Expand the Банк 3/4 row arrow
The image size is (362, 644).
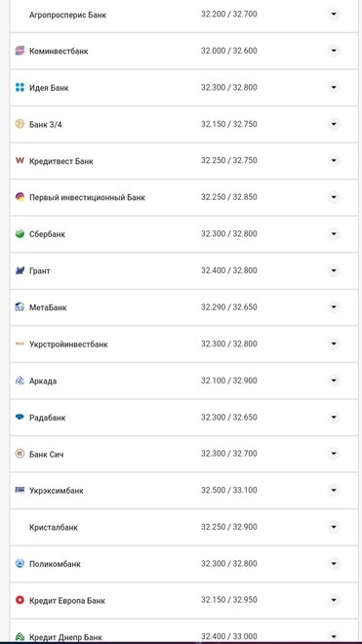point(334,124)
